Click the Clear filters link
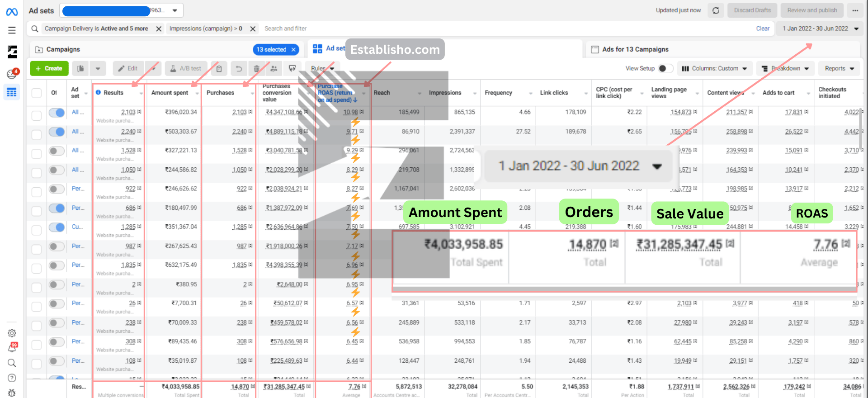The height and width of the screenshot is (398, 868). coord(762,28)
